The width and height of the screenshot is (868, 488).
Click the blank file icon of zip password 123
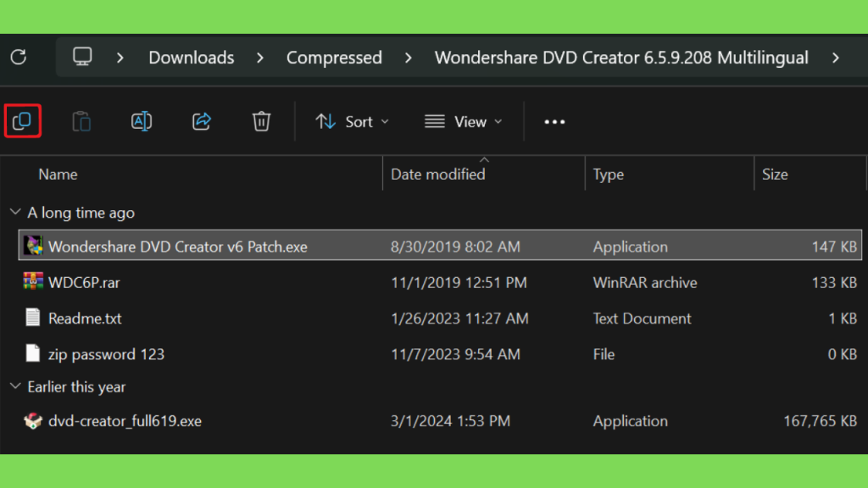(x=33, y=353)
